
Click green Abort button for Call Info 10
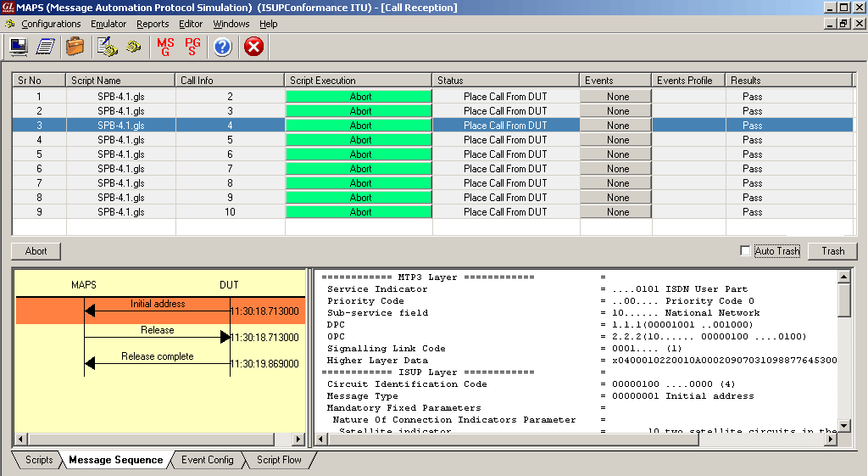[359, 211]
